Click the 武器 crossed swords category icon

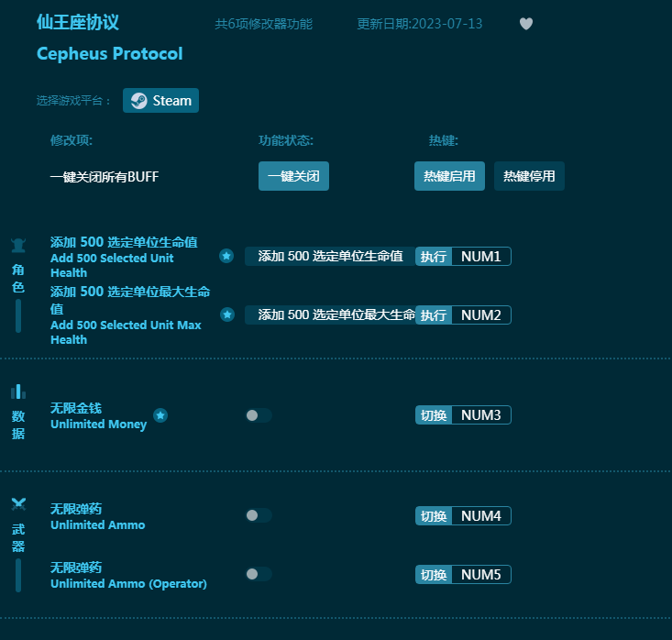(x=18, y=504)
